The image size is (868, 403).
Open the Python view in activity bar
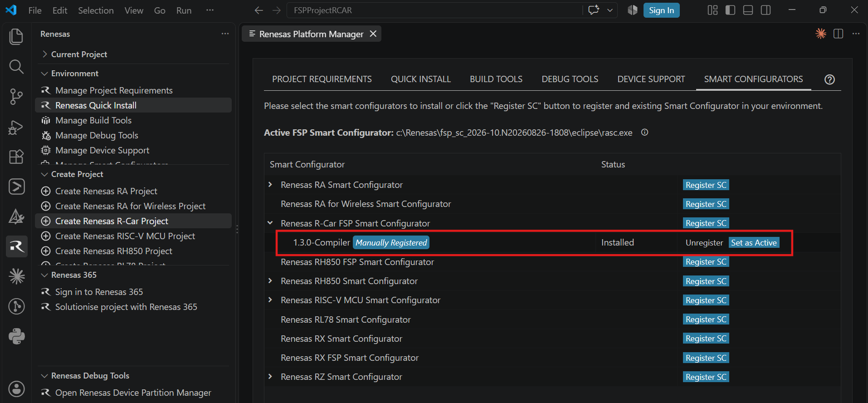click(x=16, y=336)
